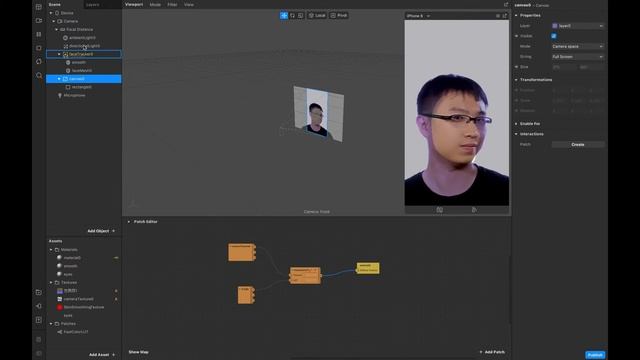Click the second-to-last icon in left sidebar

coord(39,340)
